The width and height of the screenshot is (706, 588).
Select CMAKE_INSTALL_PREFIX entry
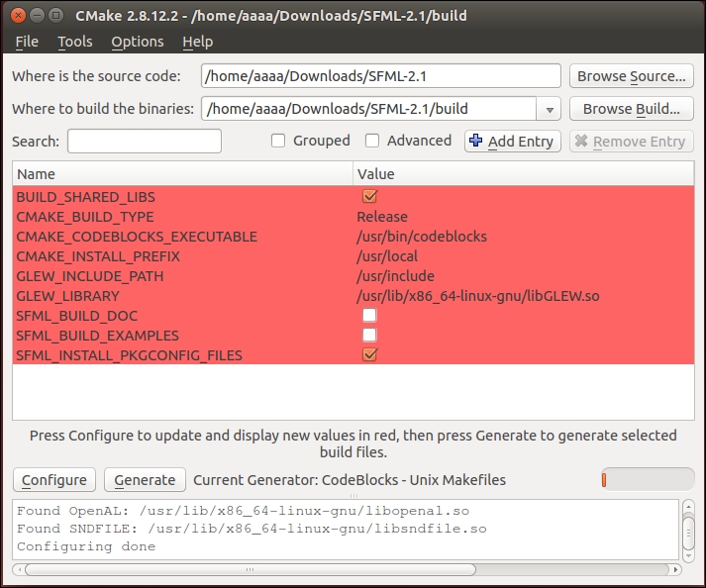(x=98, y=256)
